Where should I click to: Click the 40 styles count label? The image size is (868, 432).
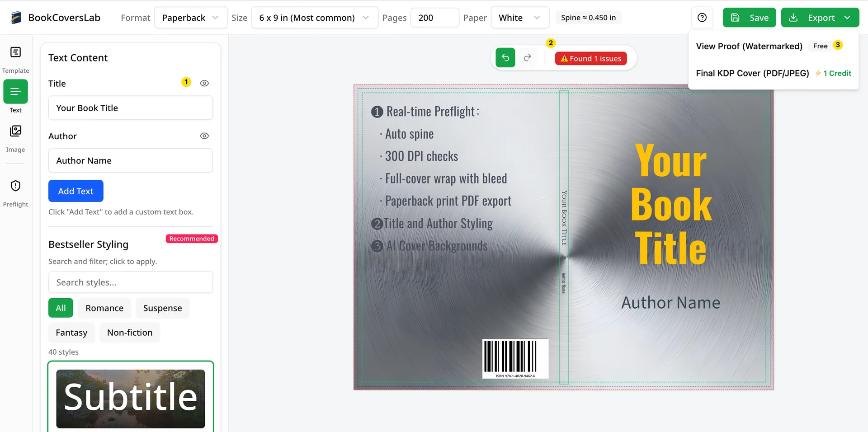click(63, 352)
